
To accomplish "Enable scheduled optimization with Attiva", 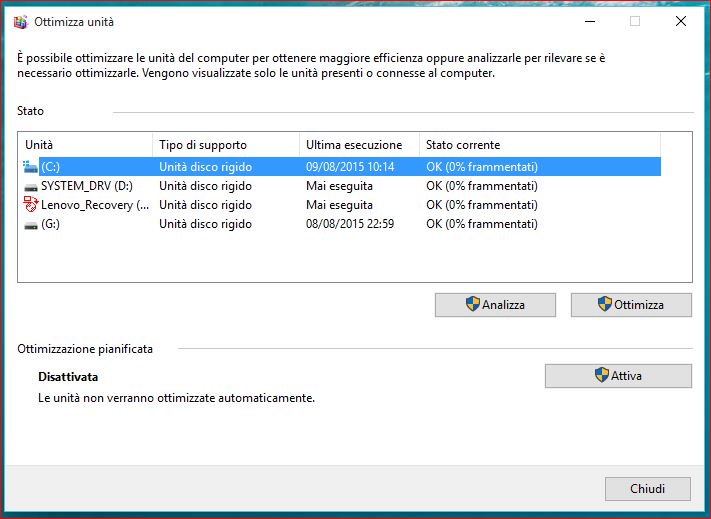I will pyautogui.click(x=618, y=376).
